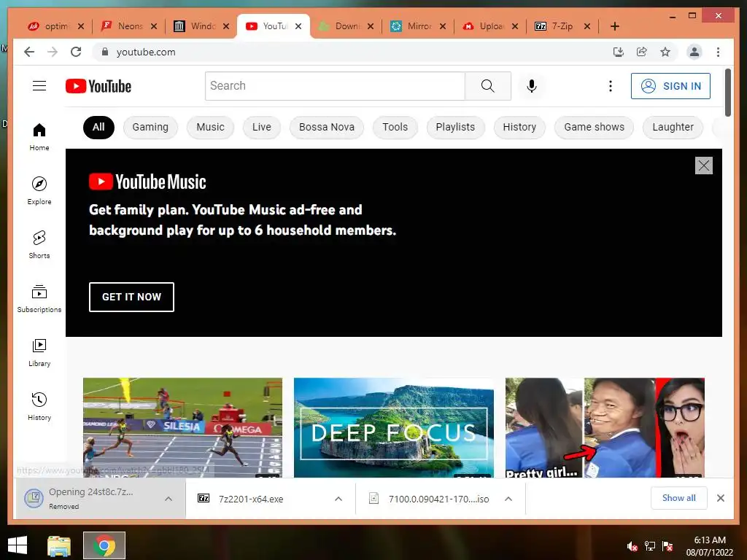Go to Home in the sidebar
The width and height of the screenshot is (747, 560).
click(39, 137)
